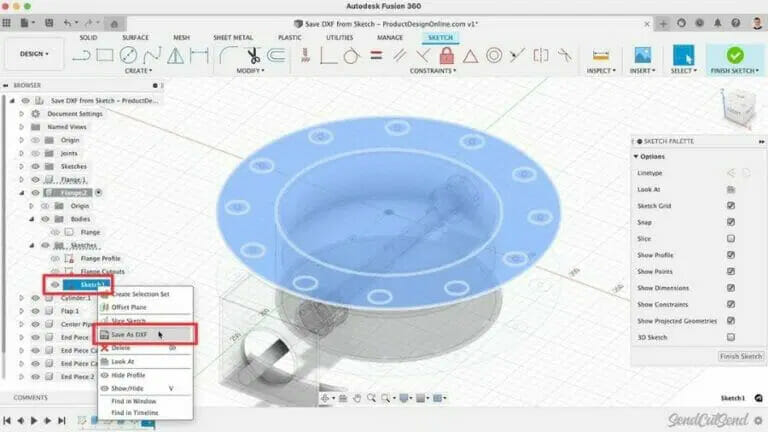Select the Trim scissors tool

[254, 56]
